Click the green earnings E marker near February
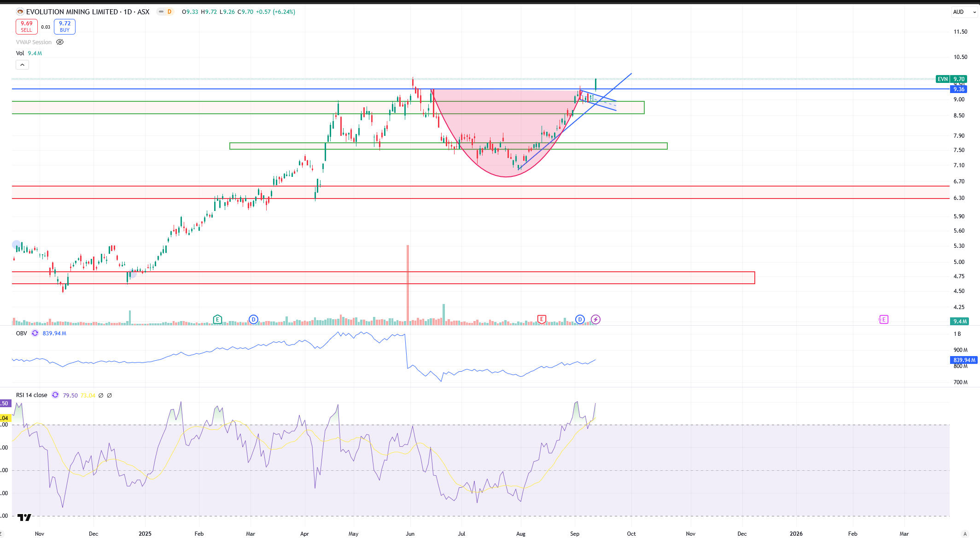 [x=217, y=319]
